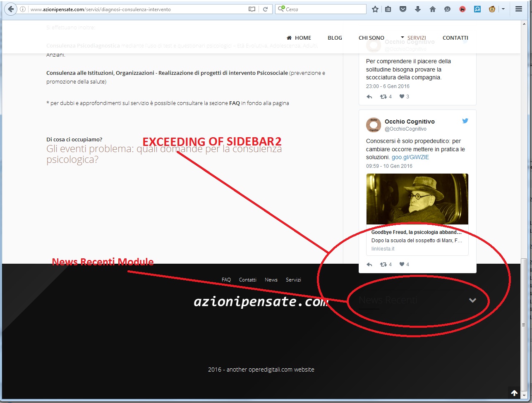Open site information icon in address bar
Screen dimensions: 532x403
pyautogui.click(x=23, y=9)
